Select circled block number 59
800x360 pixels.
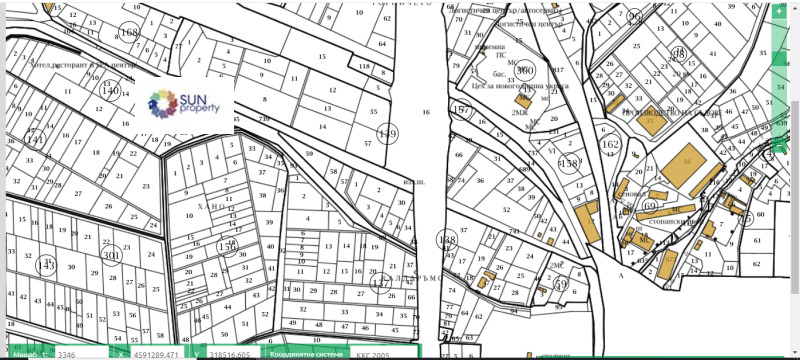pyautogui.click(x=561, y=284)
